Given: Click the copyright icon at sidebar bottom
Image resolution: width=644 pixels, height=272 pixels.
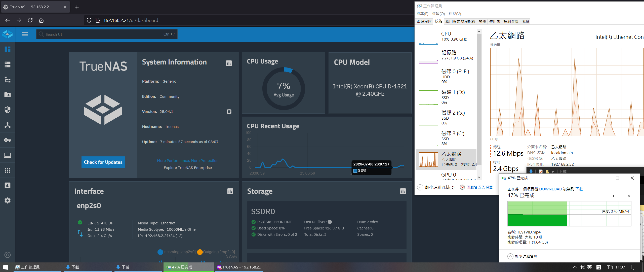Looking at the screenshot, I should point(8,255).
